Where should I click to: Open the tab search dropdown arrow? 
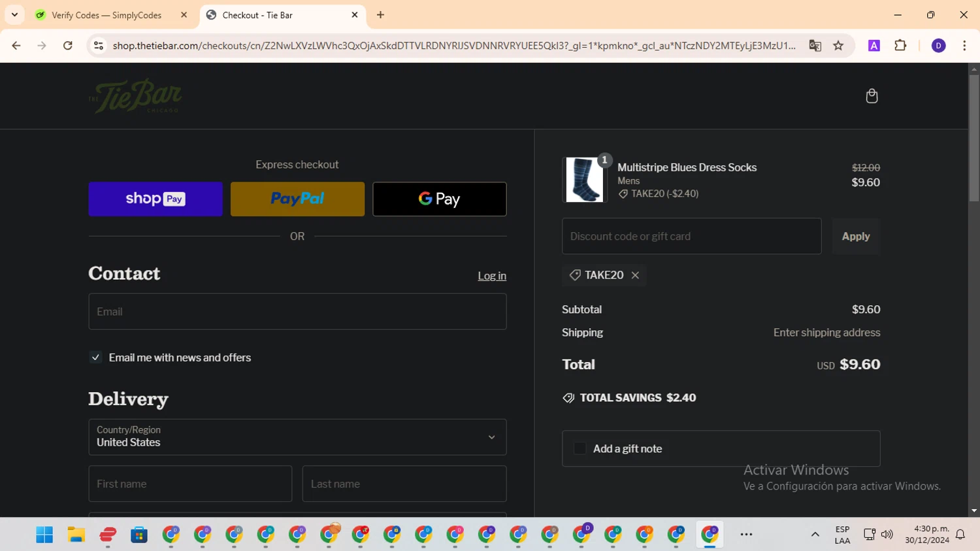(14, 15)
